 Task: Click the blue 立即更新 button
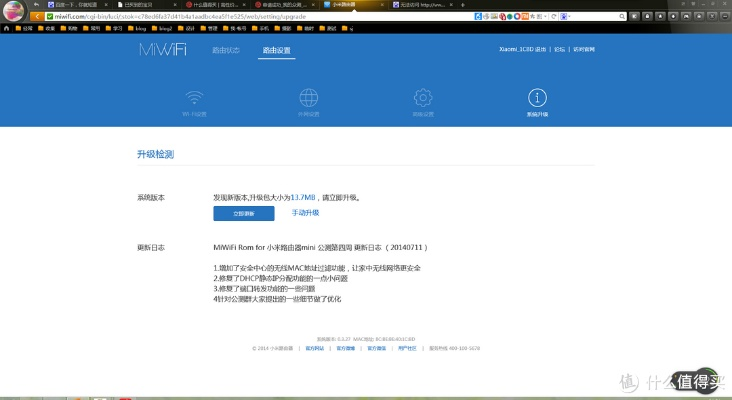[244, 213]
